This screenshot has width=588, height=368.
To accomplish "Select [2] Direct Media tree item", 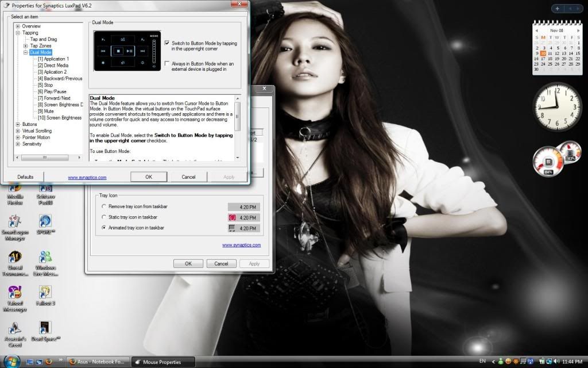I will (53, 66).
